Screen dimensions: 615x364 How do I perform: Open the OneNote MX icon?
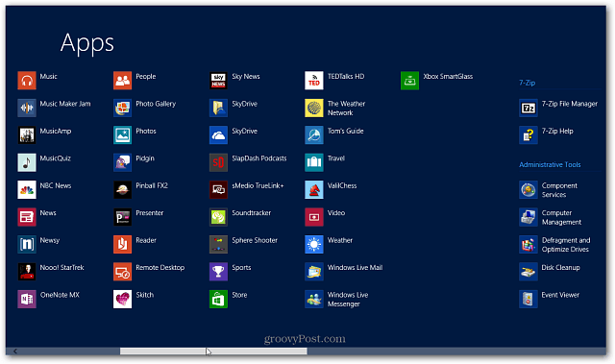[x=27, y=299]
